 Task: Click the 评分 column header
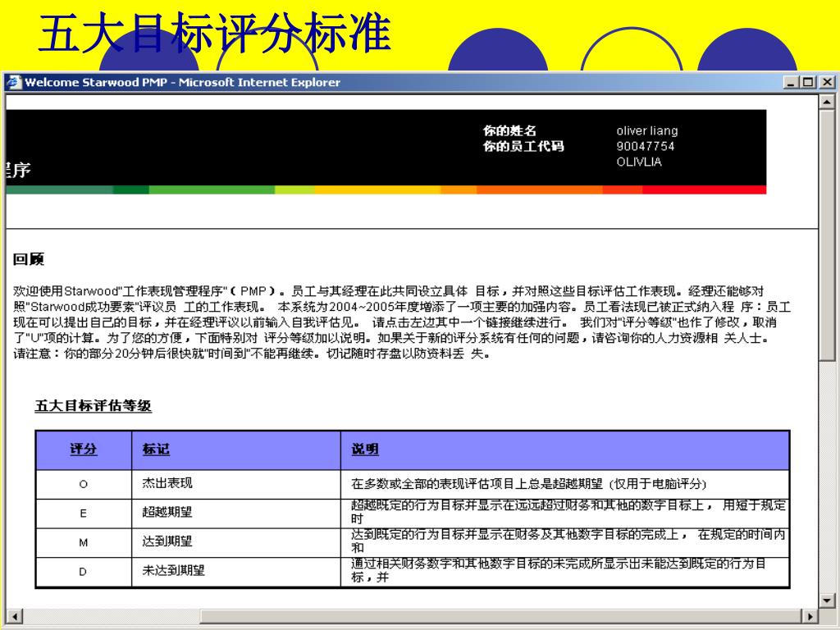[x=83, y=450]
